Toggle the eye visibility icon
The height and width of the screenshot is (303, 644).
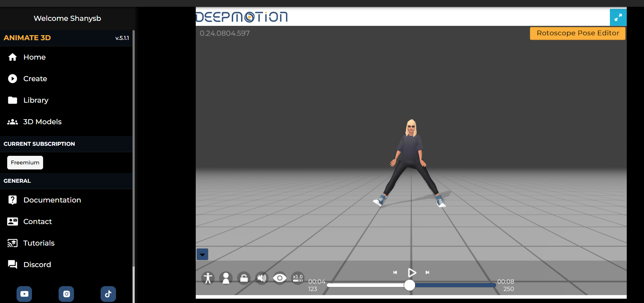coord(280,278)
